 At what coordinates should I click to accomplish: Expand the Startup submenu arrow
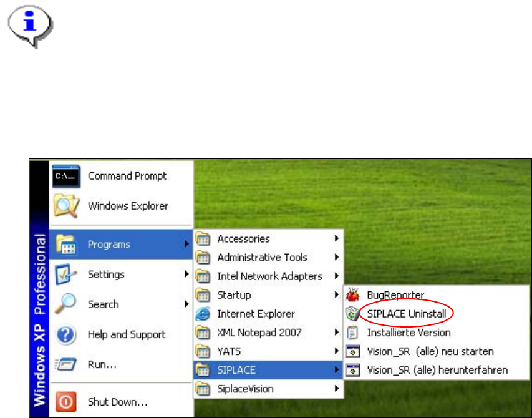point(337,294)
